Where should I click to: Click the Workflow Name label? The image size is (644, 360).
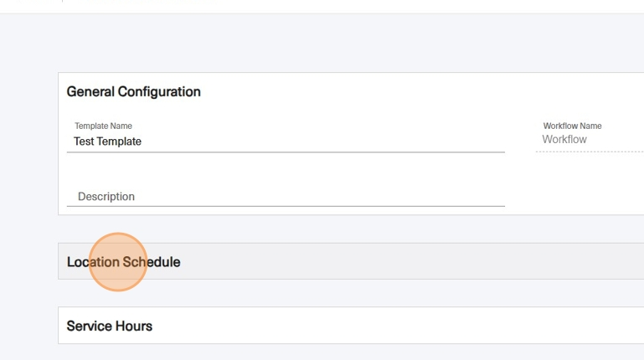(572, 126)
